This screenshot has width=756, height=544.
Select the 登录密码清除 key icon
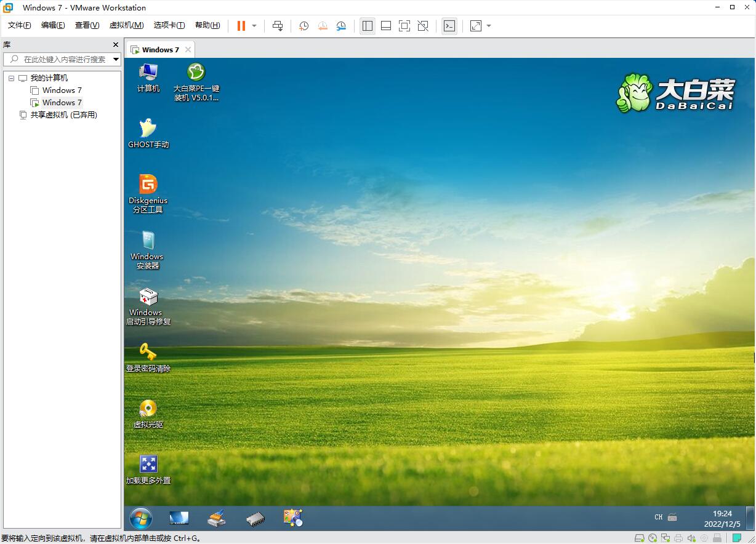tap(148, 358)
